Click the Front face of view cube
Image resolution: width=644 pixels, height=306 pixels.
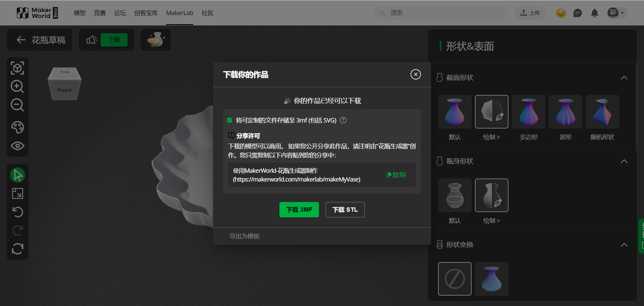[64, 90]
